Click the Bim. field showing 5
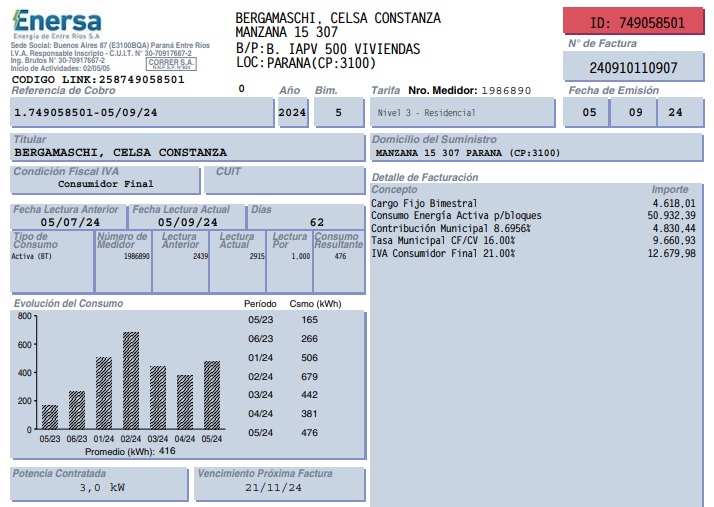The width and height of the screenshot is (714, 507). (x=337, y=113)
